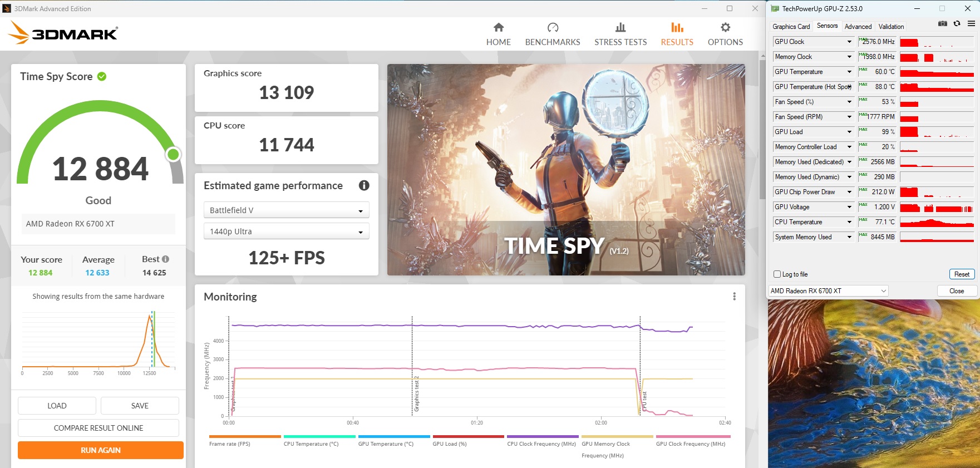
Task: Open the BENCHMARKS gauge icon
Action: point(553,27)
